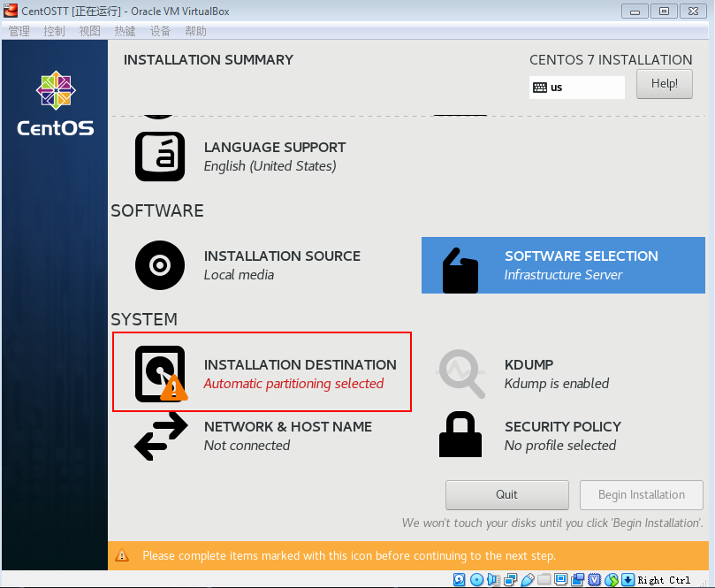Screen dimensions: 715x588
Task: Minimize the VirtualBox window
Action: point(635,11)
